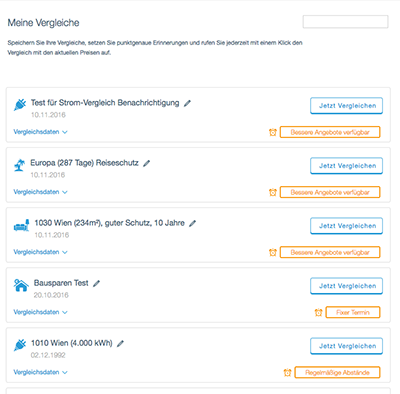400x394 pixels.
Task: Click the empty input box at top right
Action: pos(345,22)
